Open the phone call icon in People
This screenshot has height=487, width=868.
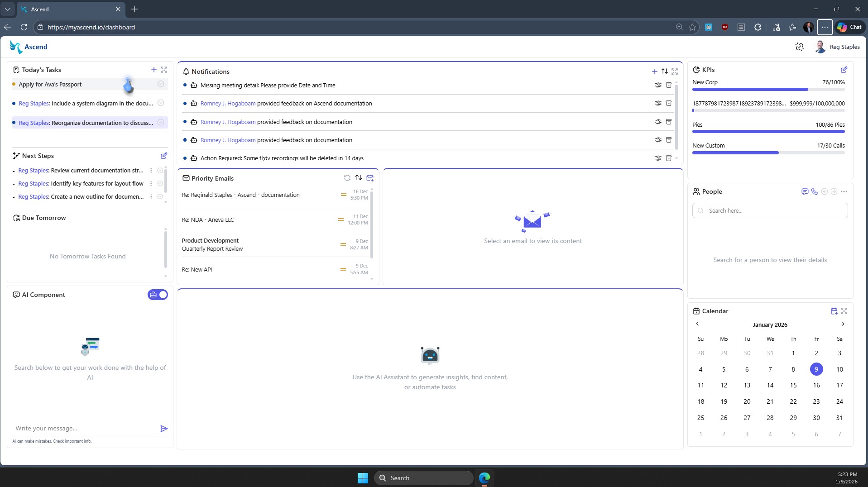[x=814, y=191]
